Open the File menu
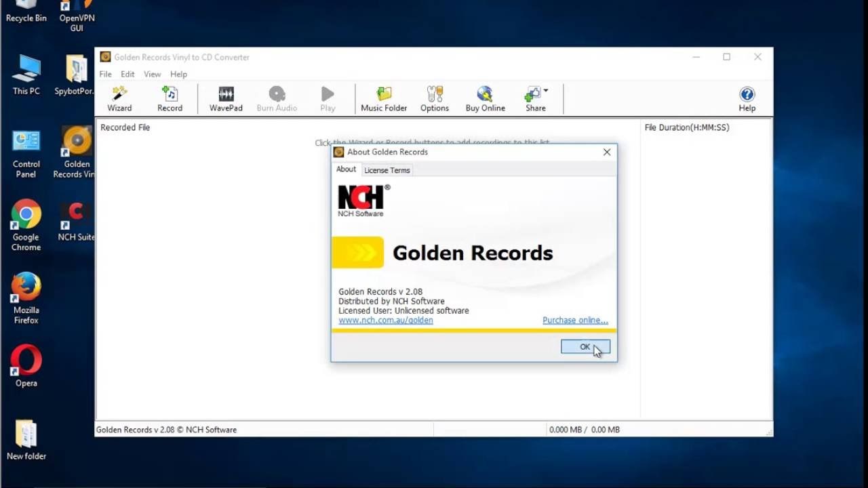Image resolution: width=868 pixels, height=488 pixels. [x=106, y=74]
